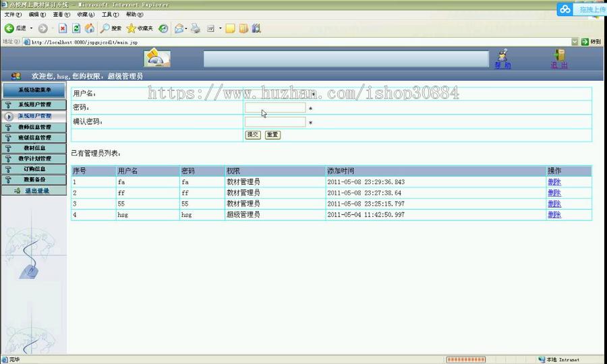
Task: Expand the 教材信息 sidebar section
Action: point(34,148)
